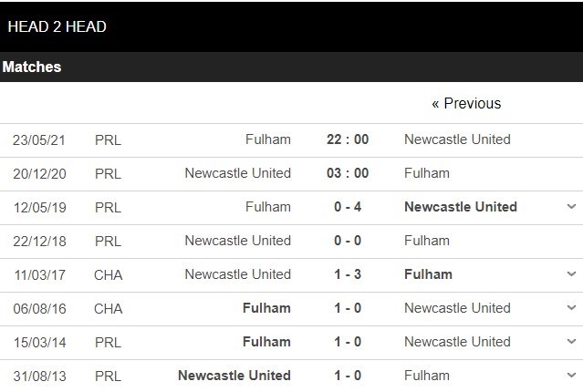Click the 22 : 00 kickoff time

pos(348,139)
